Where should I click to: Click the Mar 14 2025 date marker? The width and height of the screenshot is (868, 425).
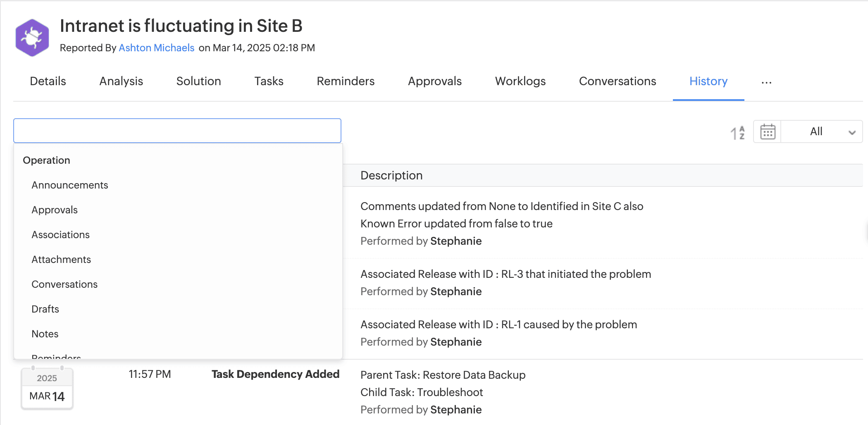(x=47, y=389)
